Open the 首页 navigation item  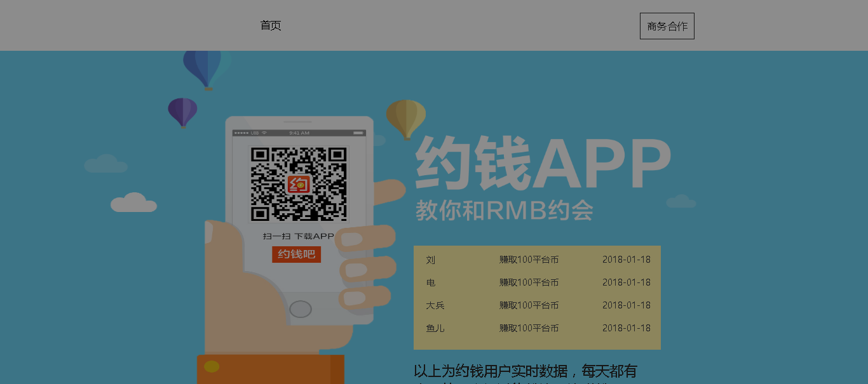point(271,25)
